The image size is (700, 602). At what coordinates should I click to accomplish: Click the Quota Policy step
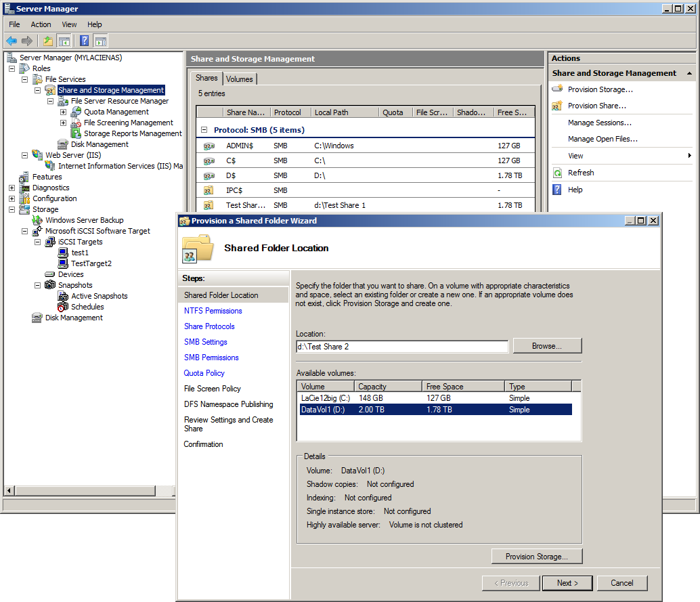pyautogui.click(x=204, y=373)
